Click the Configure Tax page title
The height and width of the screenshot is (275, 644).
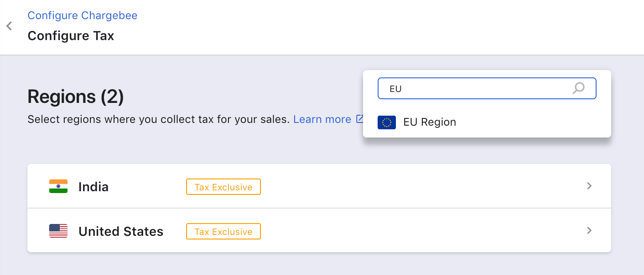point(71,36)
